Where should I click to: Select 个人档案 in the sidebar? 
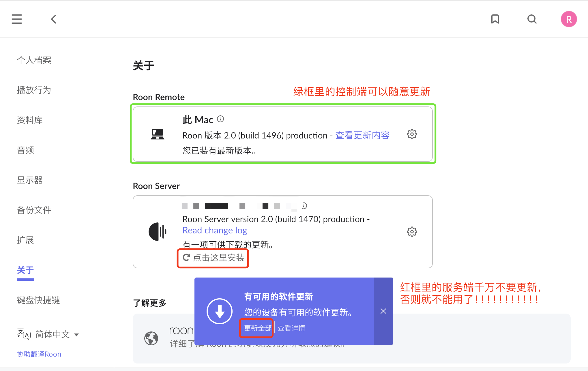(x=34, y=60)
